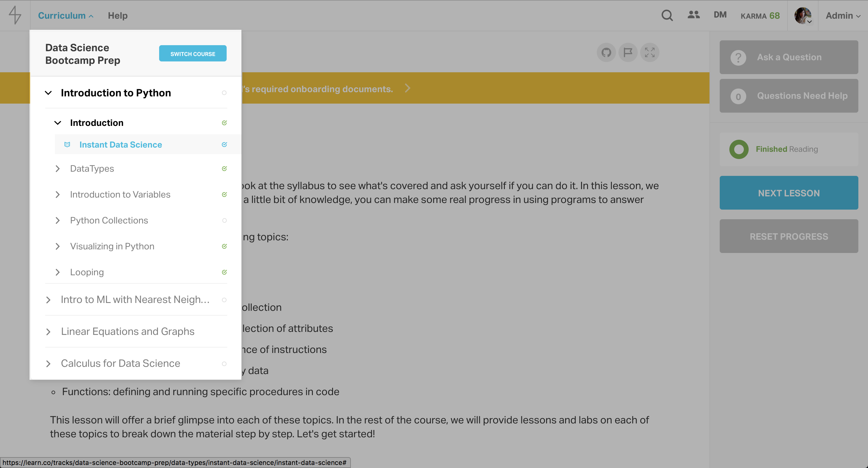The image size is (868, 468).
Task: Click the Reset Progress button
Action: point(789,236)
